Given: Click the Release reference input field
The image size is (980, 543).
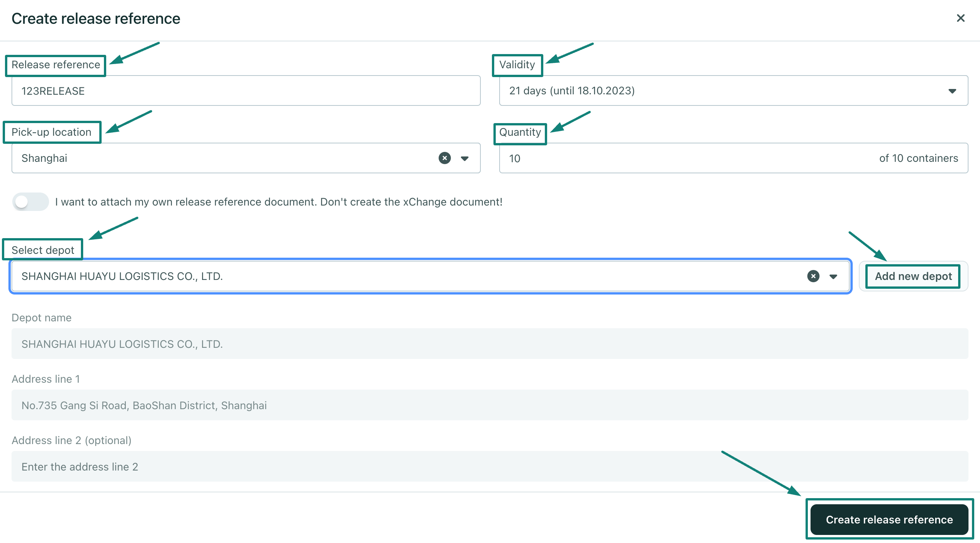Looking at the screenshot, I should [245, 91].
